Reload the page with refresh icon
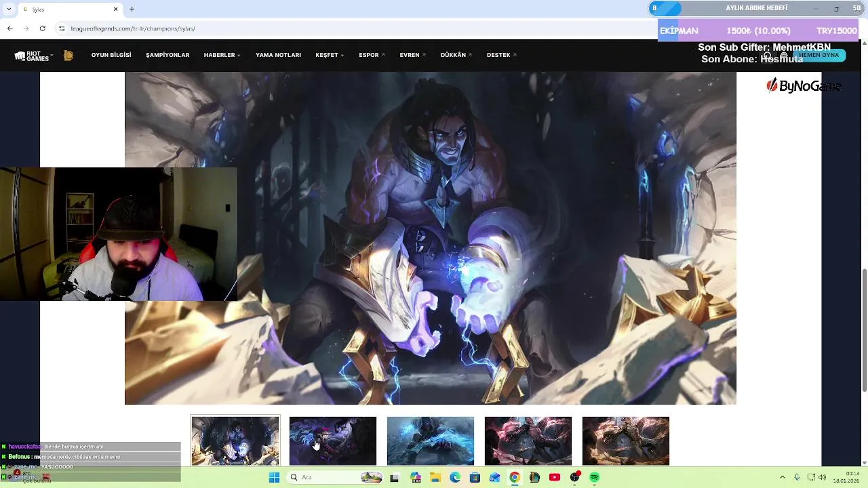868x488 pixels. coord(43,28)
